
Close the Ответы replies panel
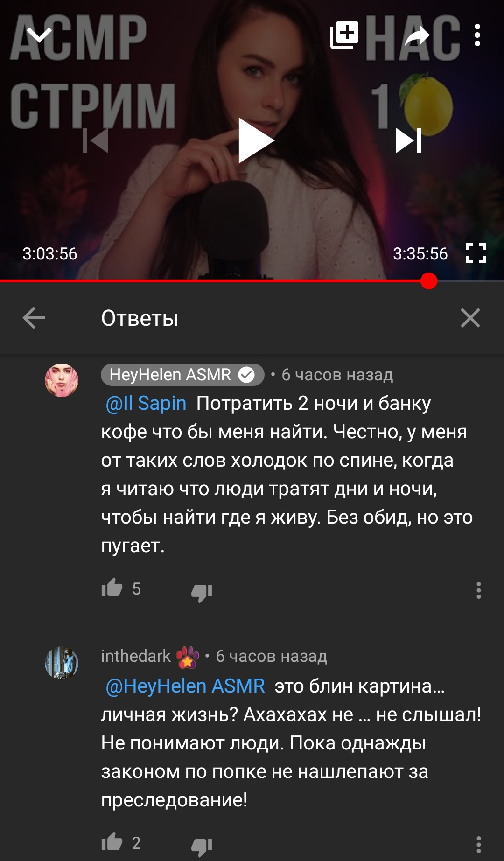tap(470, 318)
